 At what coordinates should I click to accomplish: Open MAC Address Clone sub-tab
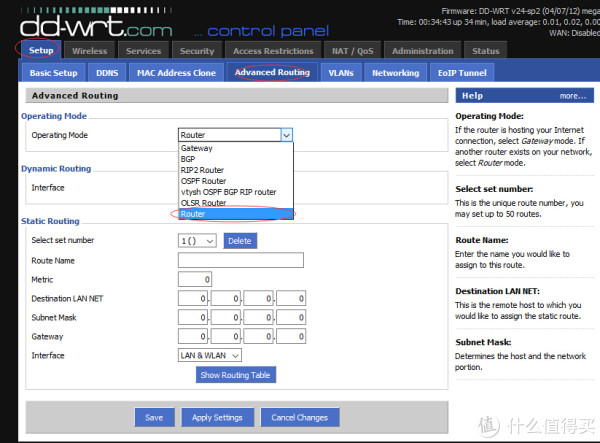pos(176,73)
